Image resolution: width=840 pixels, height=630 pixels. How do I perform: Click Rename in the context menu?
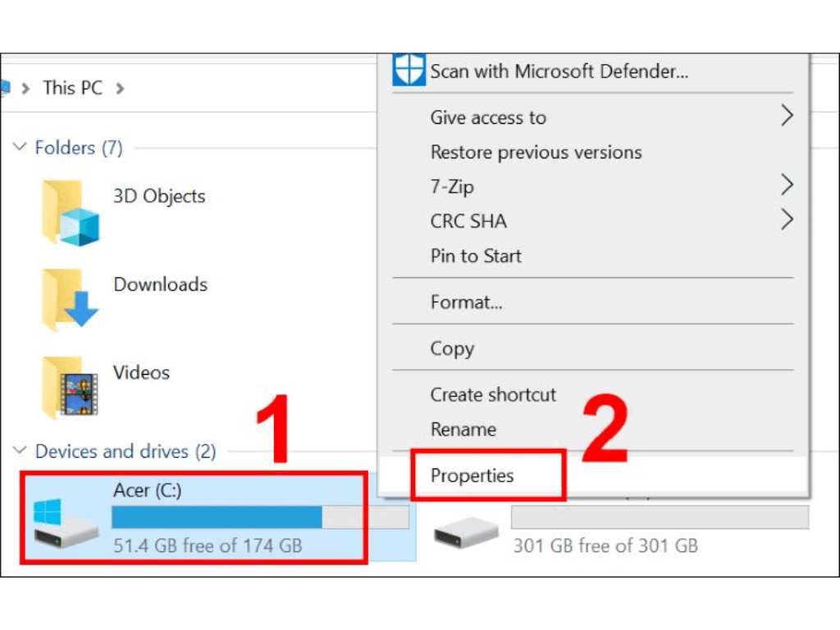coord(463,429)
